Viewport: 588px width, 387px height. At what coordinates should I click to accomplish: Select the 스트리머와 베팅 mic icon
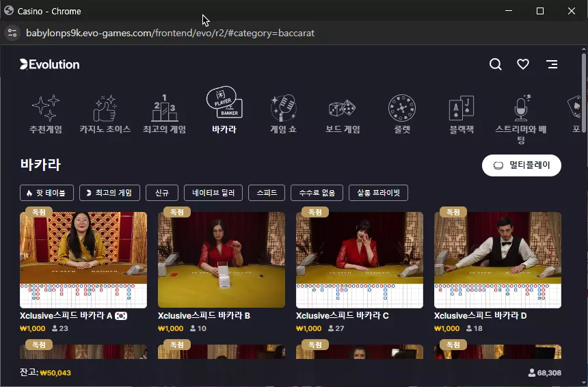point(521,107)
